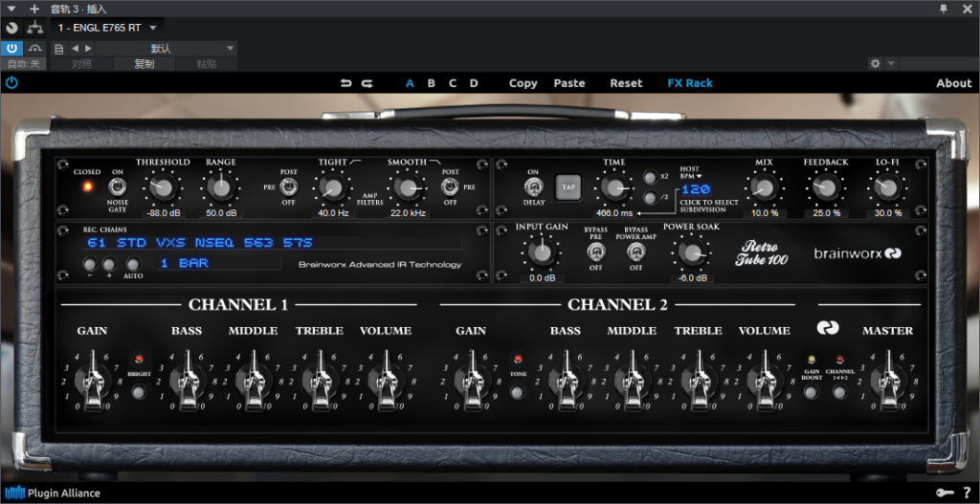The width and height of the screenshot is (980, 504).
Task: Click the Channel 2 VOLUME knob
Action: pos(765,379)
